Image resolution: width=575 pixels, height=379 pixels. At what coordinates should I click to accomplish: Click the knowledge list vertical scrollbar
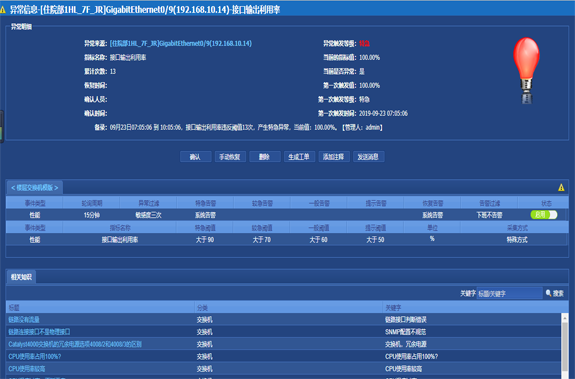(565, 346)
